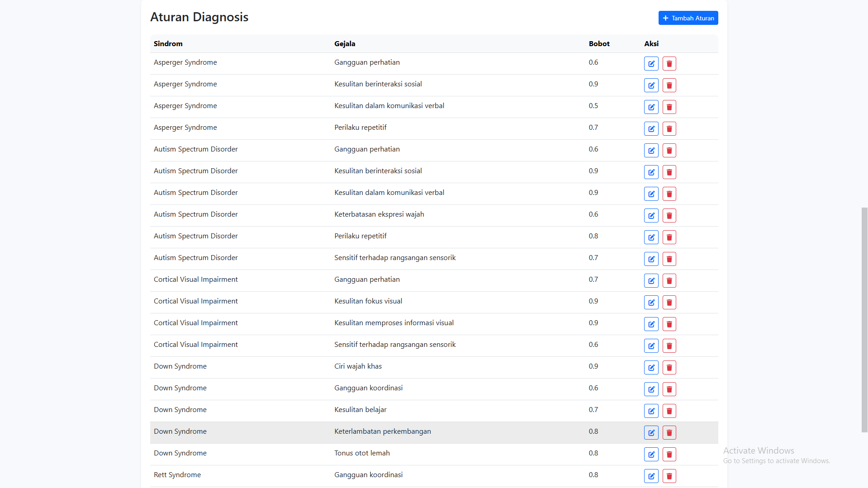Delete the Kesulitan fokus visual rule
This screenshot has height=488, width=868.
pos(669,303)
